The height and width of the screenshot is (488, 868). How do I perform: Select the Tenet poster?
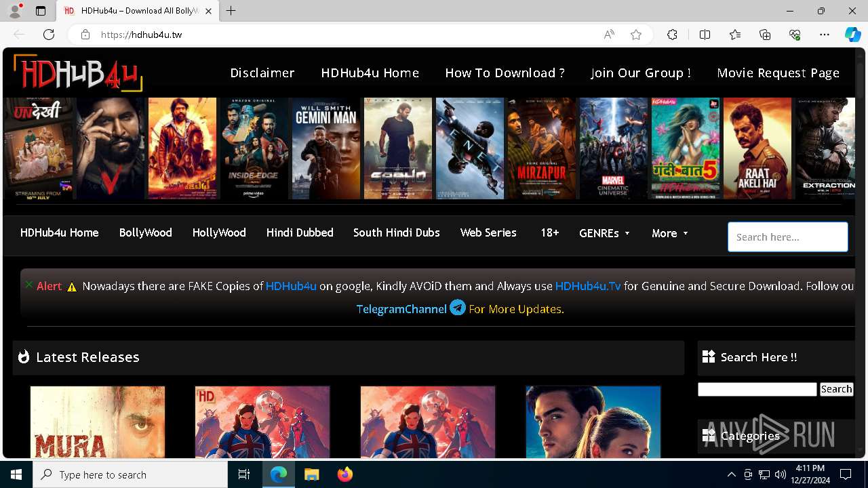click(470, 148)
